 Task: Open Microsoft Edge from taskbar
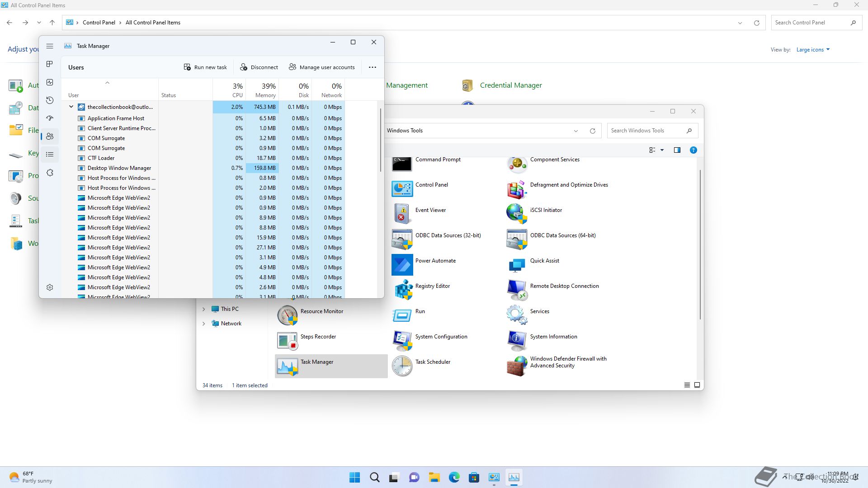pos(454,477)
